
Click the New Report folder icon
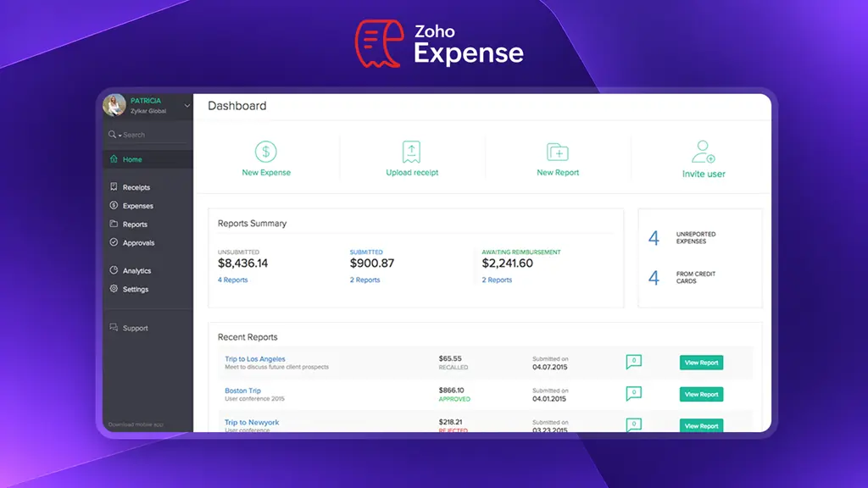tap(558, 152)
